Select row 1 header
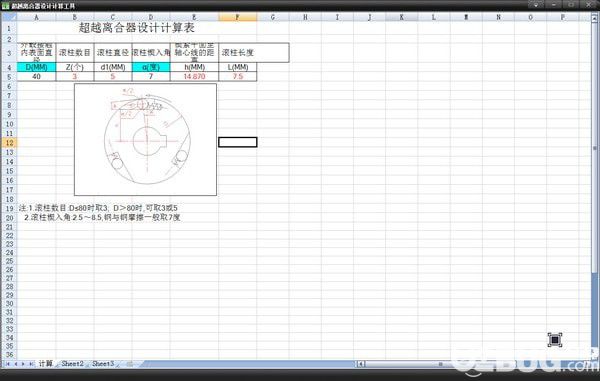The width and height of the screenshot is (600, 381). click(9, 28)
